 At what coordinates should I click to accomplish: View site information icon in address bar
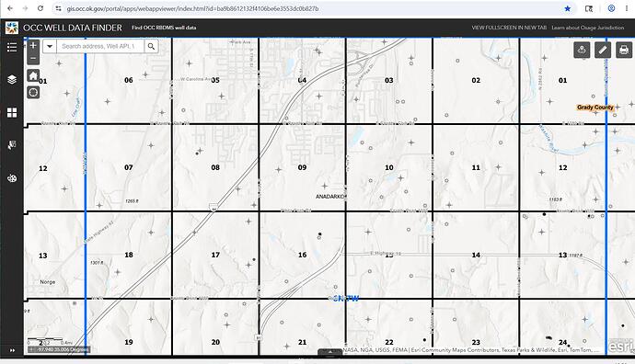[x=58, y=8]
